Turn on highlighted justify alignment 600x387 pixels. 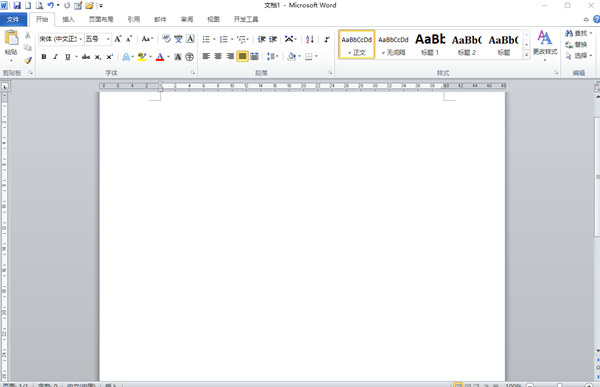click(x=242, y=57)
